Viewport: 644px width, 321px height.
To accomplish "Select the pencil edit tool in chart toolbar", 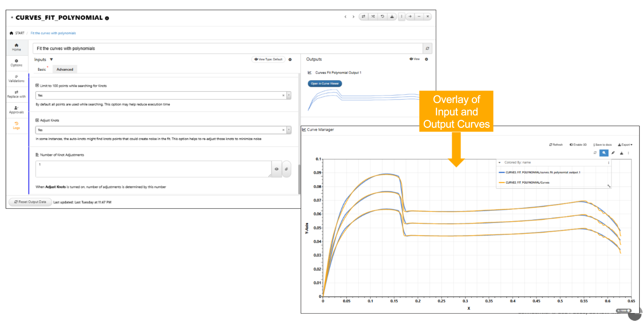I will (x=613, y=153).
